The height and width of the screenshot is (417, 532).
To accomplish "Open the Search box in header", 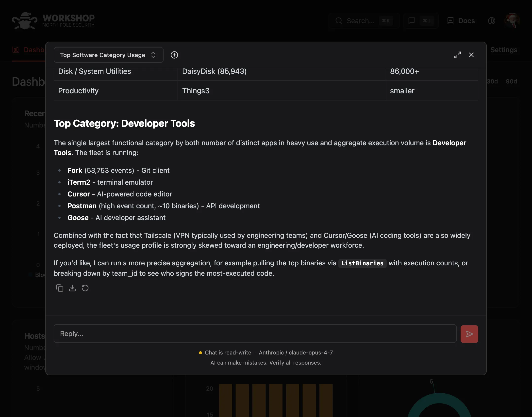I will coord(364,21).
